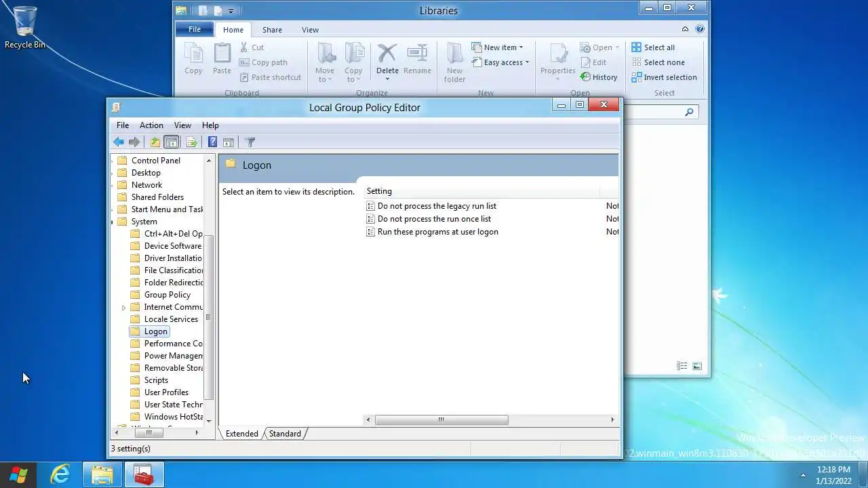Toggle Show/Hide Console Tree button
The width and height of the screenshot is (868, 488).
click(172, 142)
